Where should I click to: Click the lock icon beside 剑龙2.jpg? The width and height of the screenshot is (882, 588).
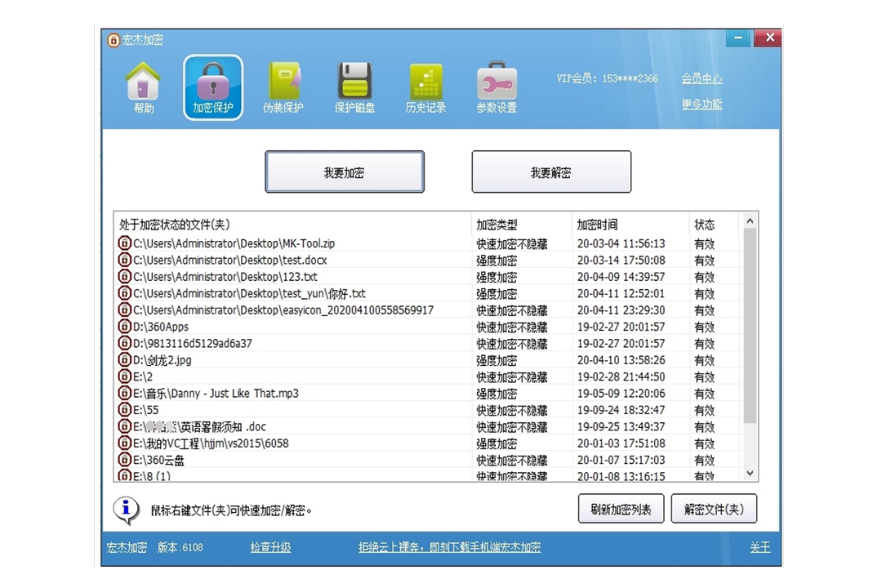(x=124, y=360)
